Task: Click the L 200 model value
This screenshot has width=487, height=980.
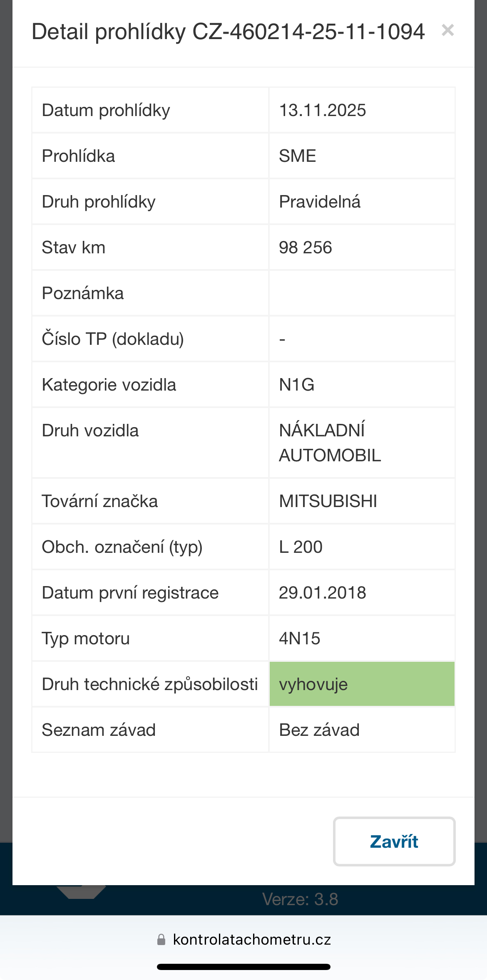Action: point(301,547)
